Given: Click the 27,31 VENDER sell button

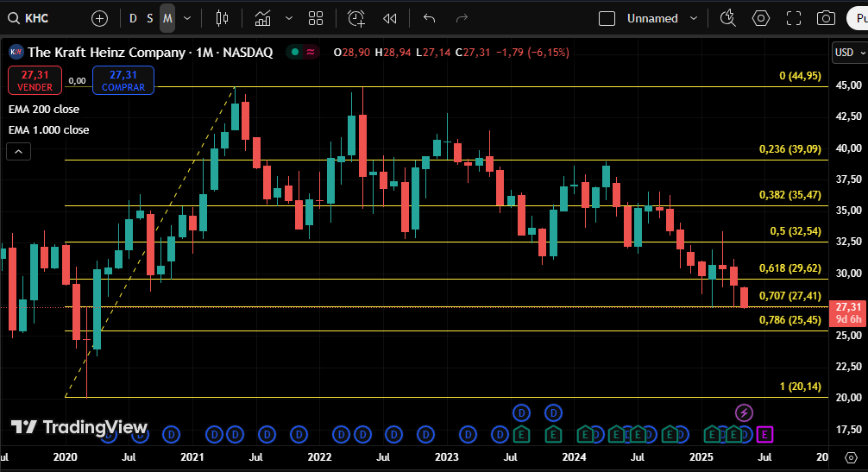Looking at the screenshot, I should (x=35, y=80).
